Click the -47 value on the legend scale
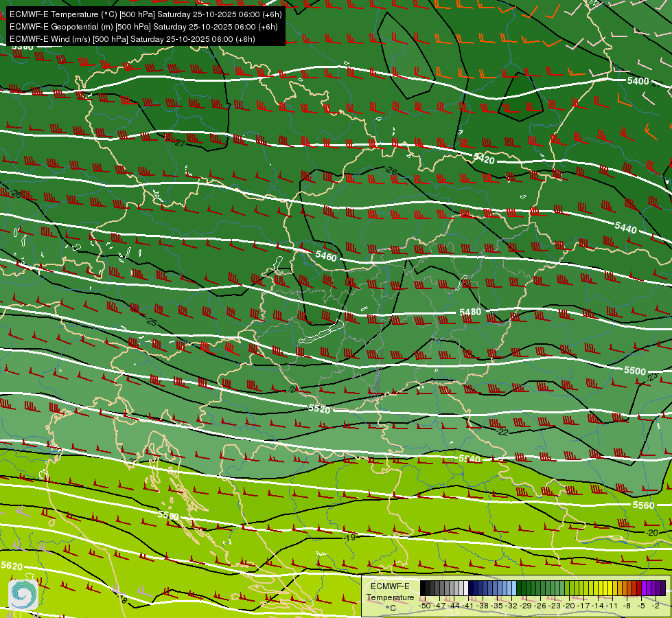This screenshot has height=618, width=672. (x=439, y=606)
